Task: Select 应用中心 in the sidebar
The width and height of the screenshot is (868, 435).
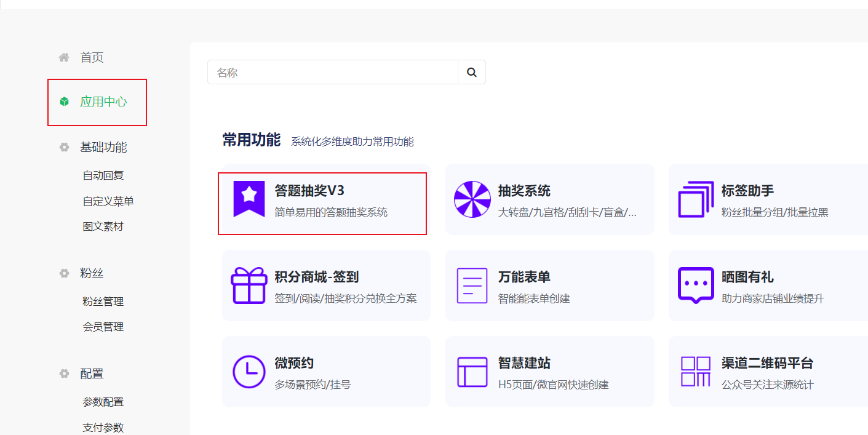Action: tap(103, 102)
